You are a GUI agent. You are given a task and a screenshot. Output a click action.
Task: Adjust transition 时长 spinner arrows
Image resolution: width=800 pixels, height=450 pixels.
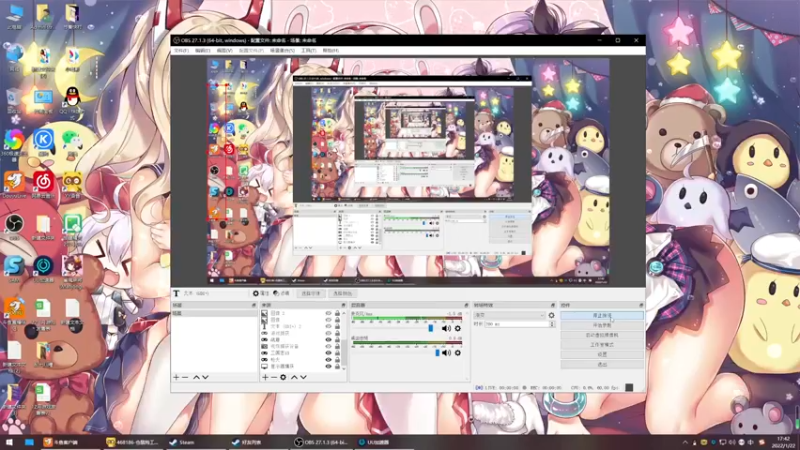pos(552,324)
